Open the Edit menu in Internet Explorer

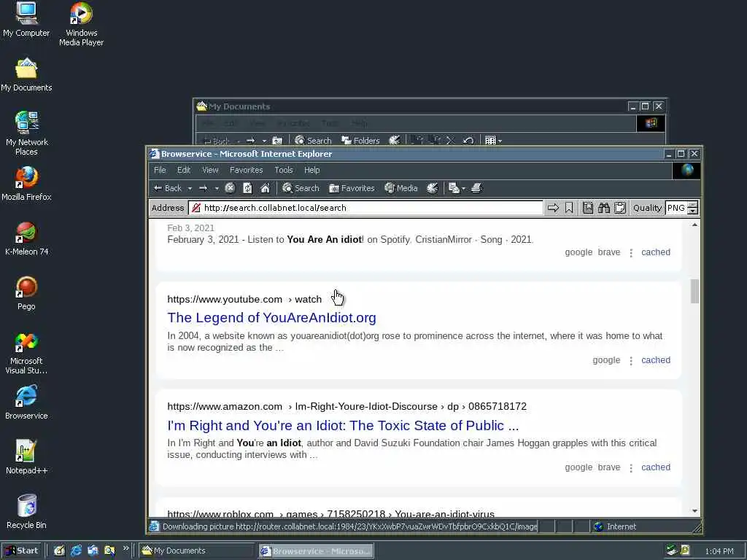click(184, 170)
